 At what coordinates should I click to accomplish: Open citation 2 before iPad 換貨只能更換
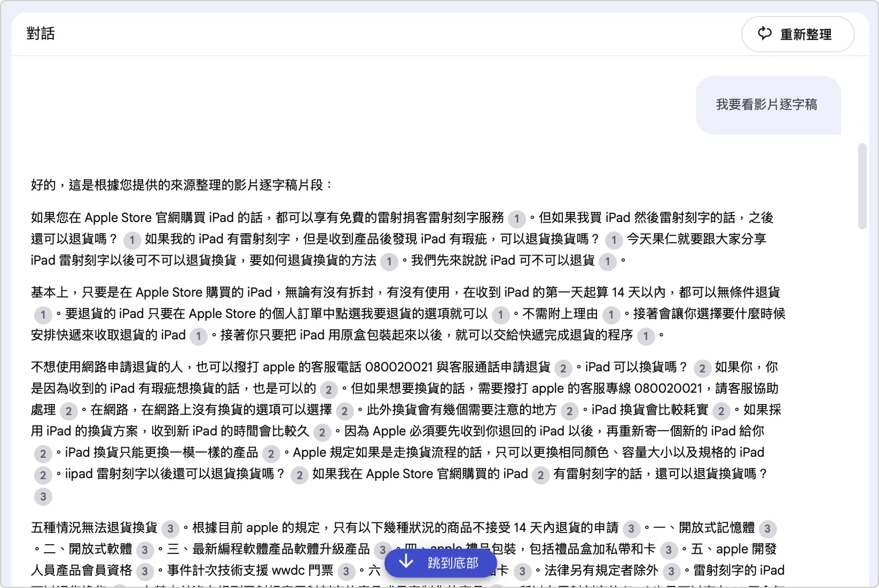pyautogui.click(x=43, y=454)
